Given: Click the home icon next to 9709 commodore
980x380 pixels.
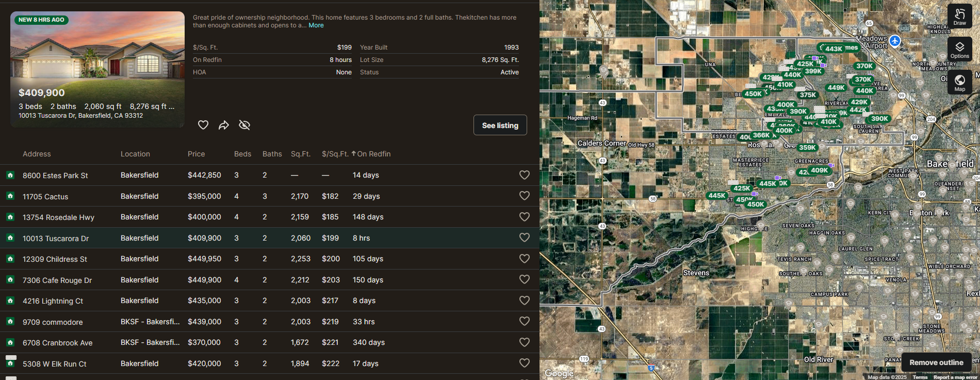Looking at the screenshot, I should pos(10,322).
